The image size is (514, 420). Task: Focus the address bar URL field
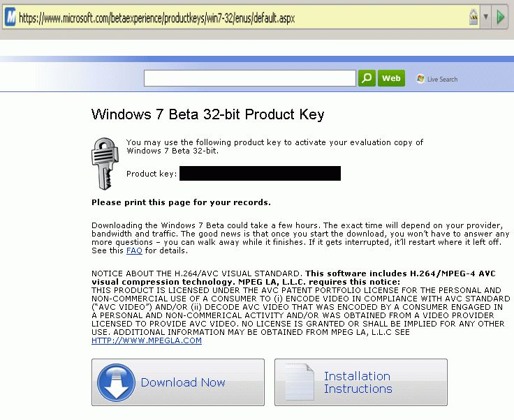coord(210,18)
